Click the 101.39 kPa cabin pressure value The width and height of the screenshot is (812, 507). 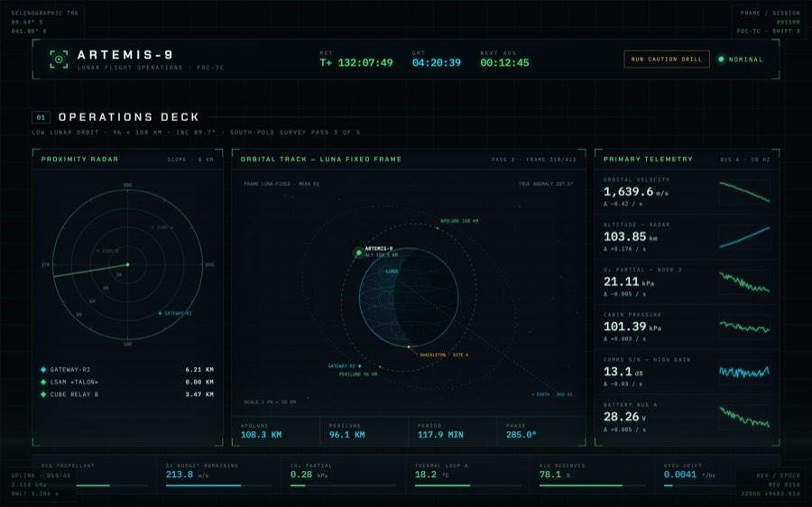[632, 327]
